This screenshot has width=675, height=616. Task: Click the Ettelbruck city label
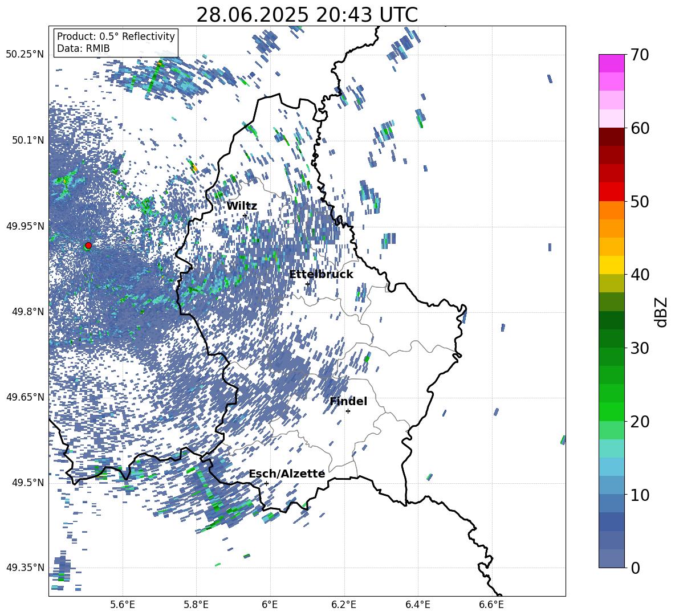[x=321, y=275]
